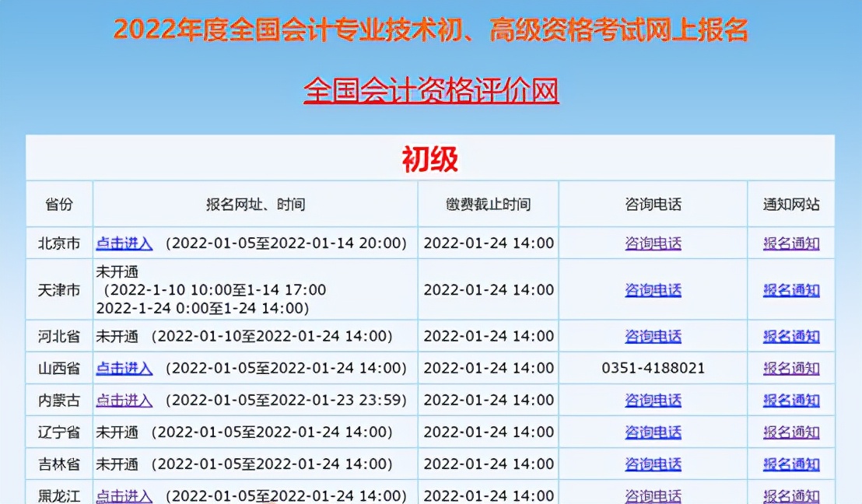Click 点击进入 for 黑龙江 registration
This screenshot has width=862, height=504.
[124, 495]
